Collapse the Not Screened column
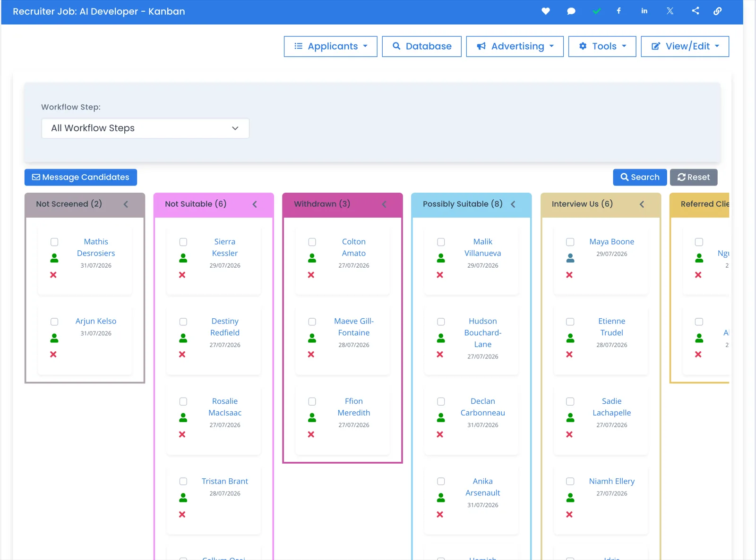Image resolution: width=756 pixels, height=560 pixels. [126, 204]
